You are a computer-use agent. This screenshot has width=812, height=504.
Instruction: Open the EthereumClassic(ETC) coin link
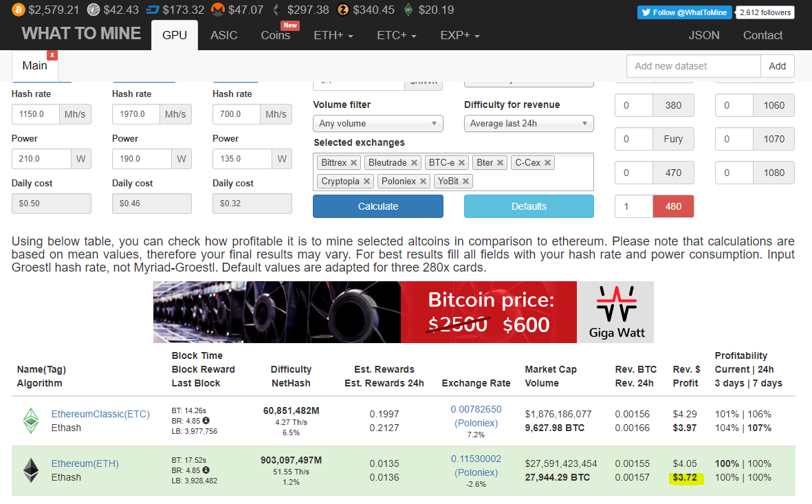[100, 414]
